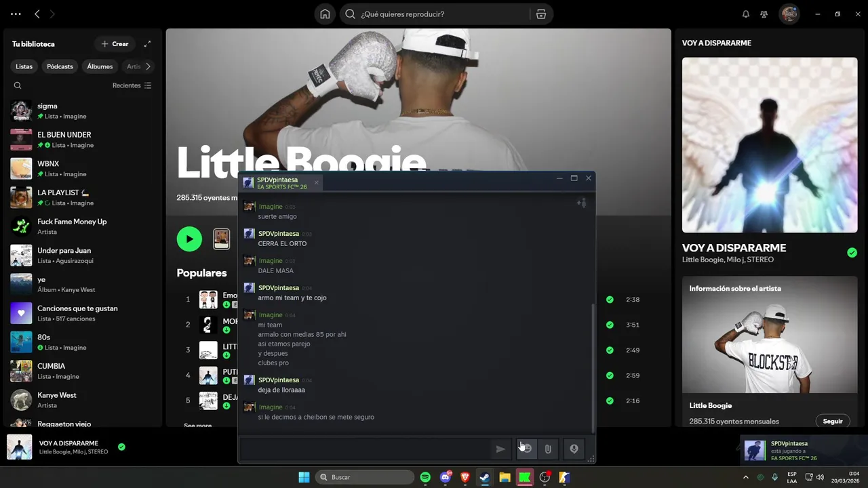Open the Browse icon in search bar

point(540,14)
